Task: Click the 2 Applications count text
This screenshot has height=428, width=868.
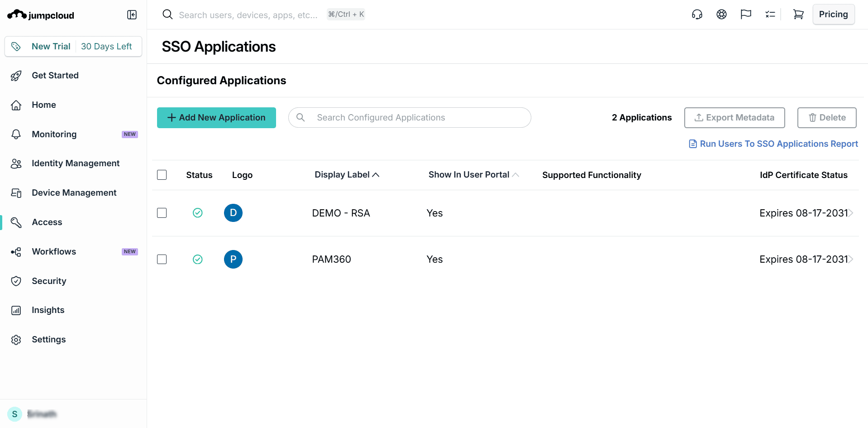Action: point(642,118)
